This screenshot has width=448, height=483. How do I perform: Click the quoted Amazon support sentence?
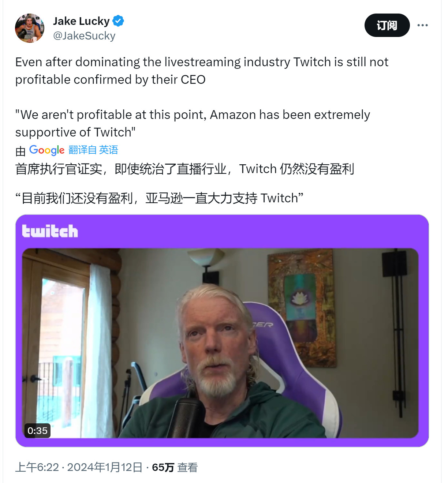pos(193,123)
